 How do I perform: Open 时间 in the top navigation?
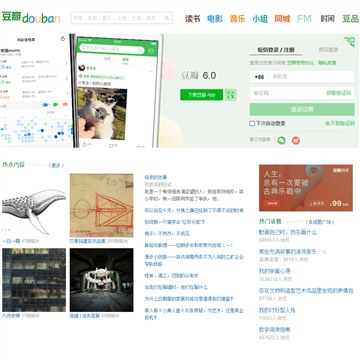click(x=327, y=19)
